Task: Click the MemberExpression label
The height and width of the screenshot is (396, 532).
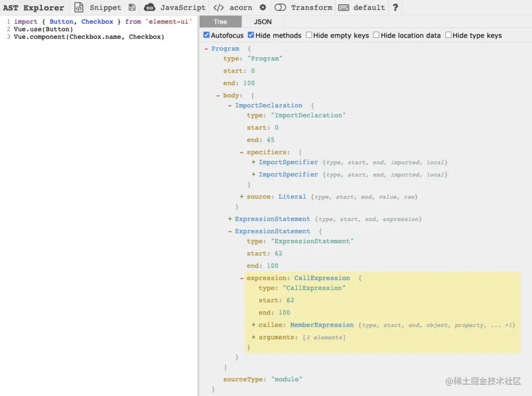Action: tap(322, 325)
